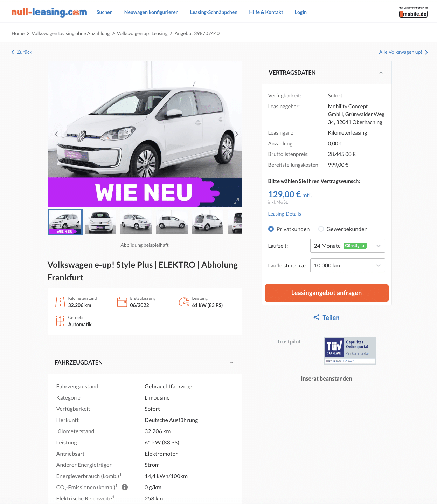Select the Gewerbekunden radio option
437x504 pixels.
(321, 229)
